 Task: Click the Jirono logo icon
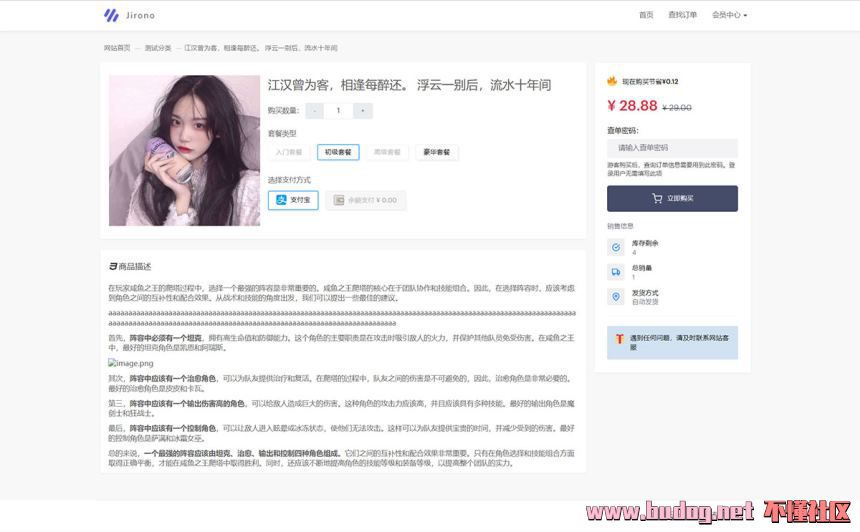coord(111,15)
